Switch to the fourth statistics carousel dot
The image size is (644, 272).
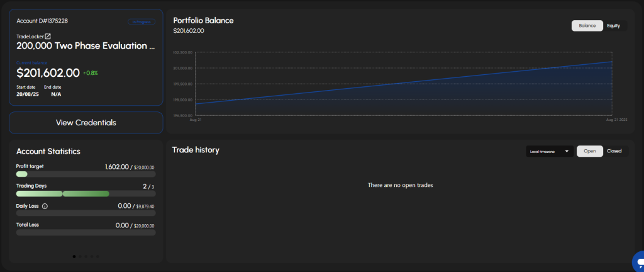(x=92, y=256)
